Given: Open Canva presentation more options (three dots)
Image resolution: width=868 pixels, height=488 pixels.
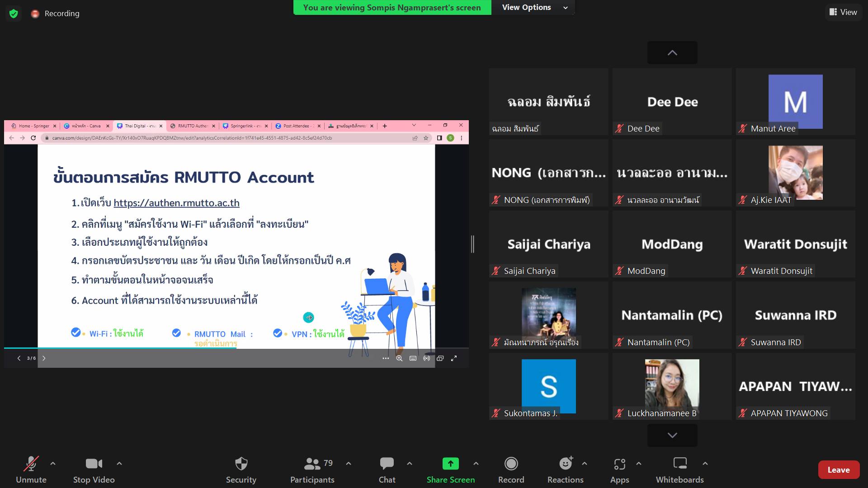Looking at the screenshot, I should (x=386, y=358).
